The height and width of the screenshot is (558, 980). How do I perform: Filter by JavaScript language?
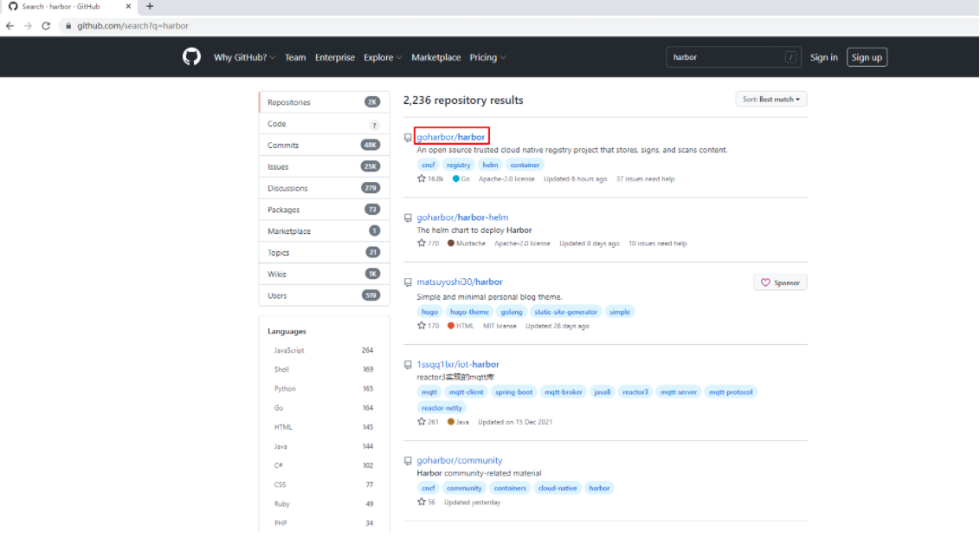324,350
